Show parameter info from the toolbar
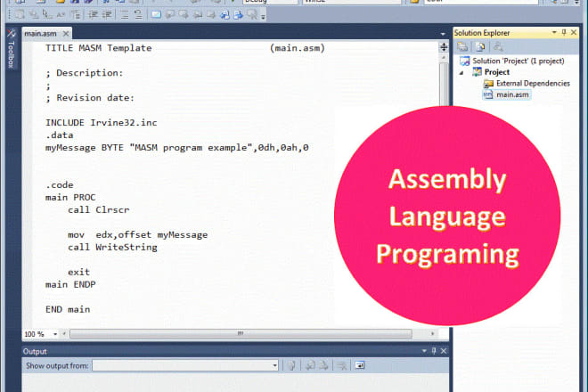Screen dimensions: 588x392 click(x=34, y=14)
